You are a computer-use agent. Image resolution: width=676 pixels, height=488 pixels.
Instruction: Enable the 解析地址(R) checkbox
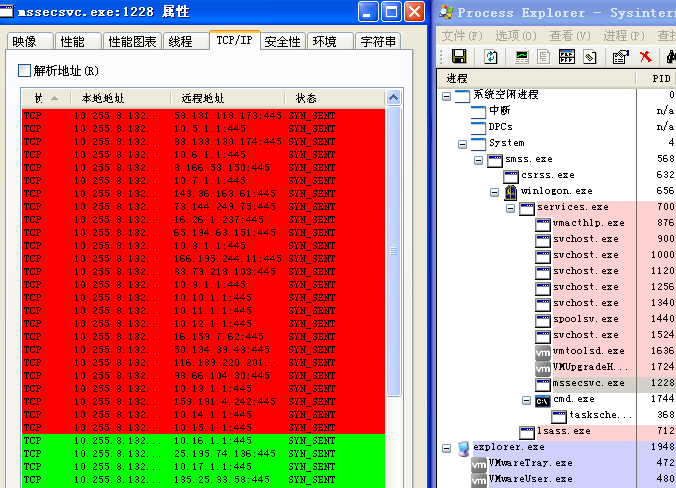pos(25,70)
